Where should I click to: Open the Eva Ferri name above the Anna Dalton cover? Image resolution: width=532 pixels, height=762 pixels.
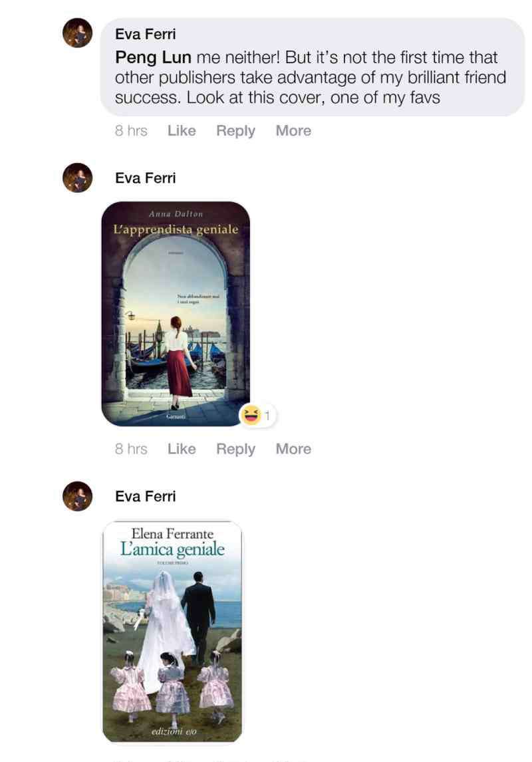145,178
